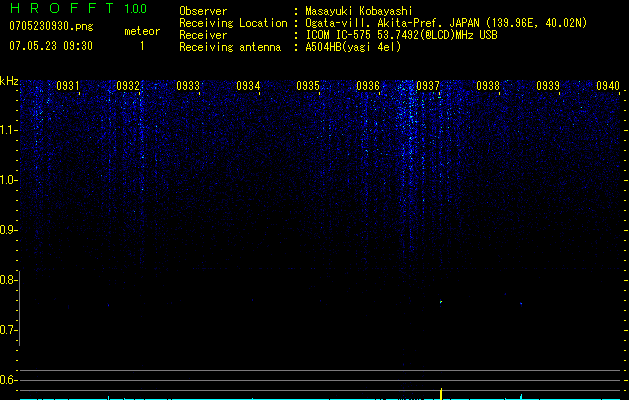The image size is (629, 400).
Task: Click the meteor count value 1
Action: (x=142, y=46)
